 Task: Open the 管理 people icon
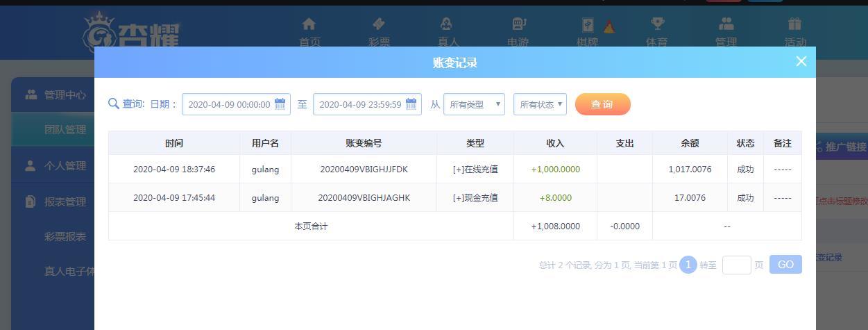pyautogui.click(x=726, y=25)
